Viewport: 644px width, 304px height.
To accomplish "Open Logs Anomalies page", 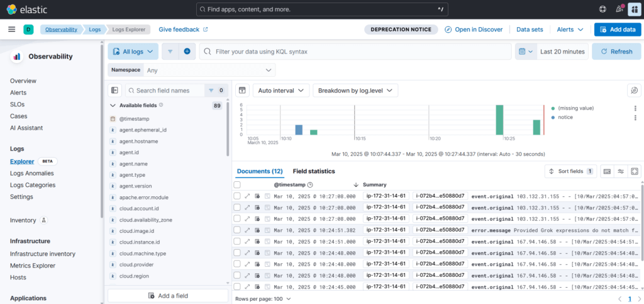I will 31,173.
